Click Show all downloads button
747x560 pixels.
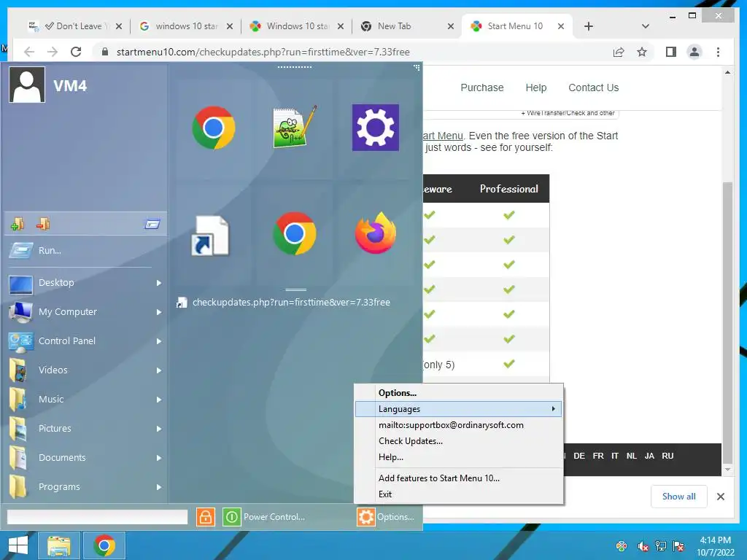[x=678, y=497]
